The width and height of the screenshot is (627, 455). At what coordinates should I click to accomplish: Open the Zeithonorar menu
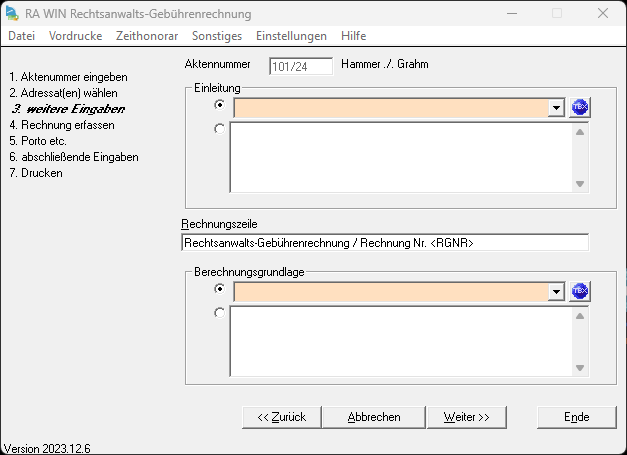coord(147,36)
